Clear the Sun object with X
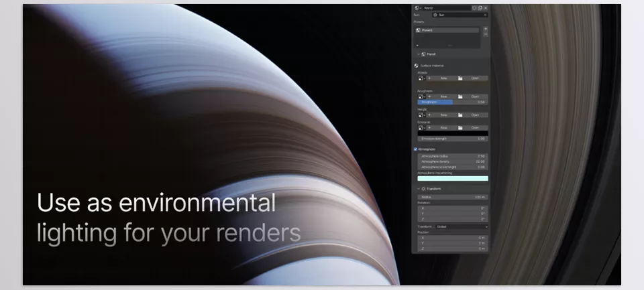The image size is (644, 290). [x=485, y=15]
